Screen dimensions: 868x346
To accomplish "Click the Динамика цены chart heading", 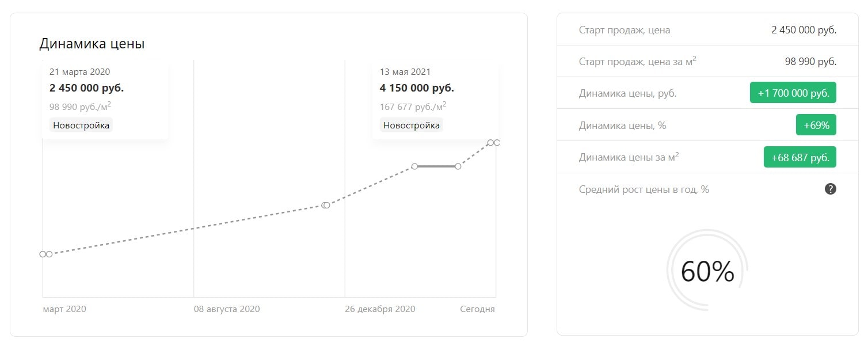I will [x=92, y=44].
